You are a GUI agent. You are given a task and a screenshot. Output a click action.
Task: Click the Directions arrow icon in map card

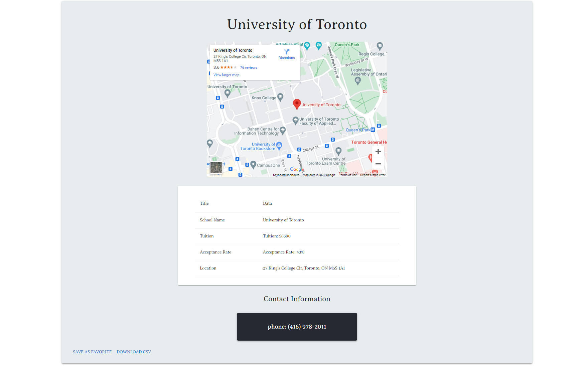tap(287, 51)
